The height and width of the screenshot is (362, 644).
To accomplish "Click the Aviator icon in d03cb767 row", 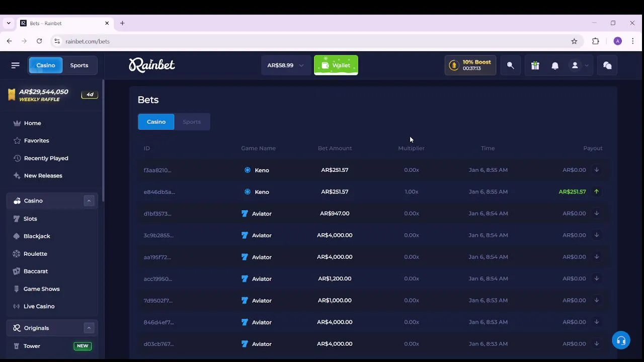I will click(x=245, y=344).
